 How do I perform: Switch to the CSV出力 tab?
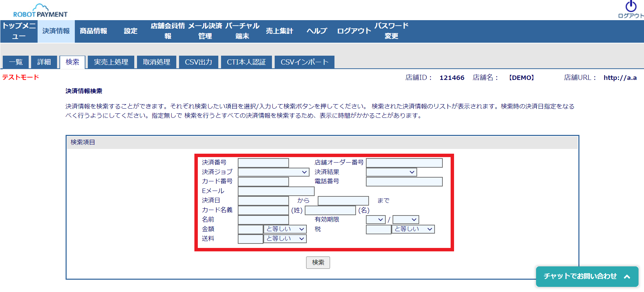[x=198, y=62]
